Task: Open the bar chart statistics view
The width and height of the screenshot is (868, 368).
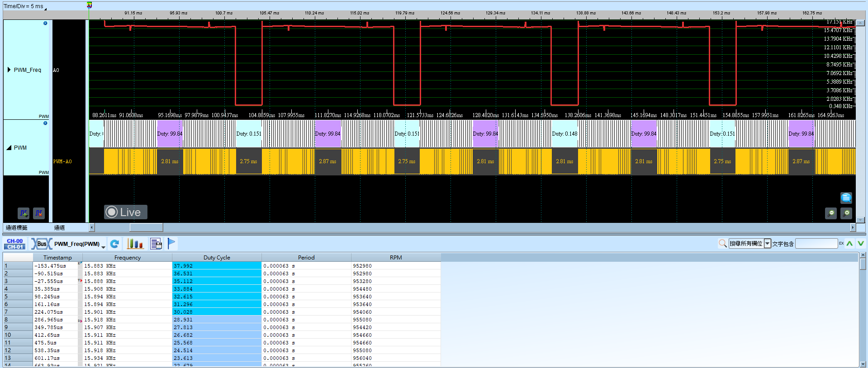Action: pyautogui.click(x=135, y=244)
